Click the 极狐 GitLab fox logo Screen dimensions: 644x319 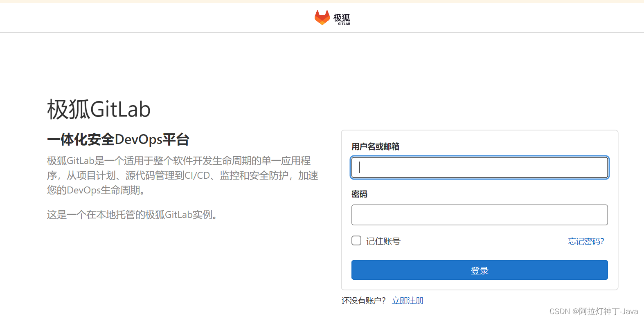[322, 18]
